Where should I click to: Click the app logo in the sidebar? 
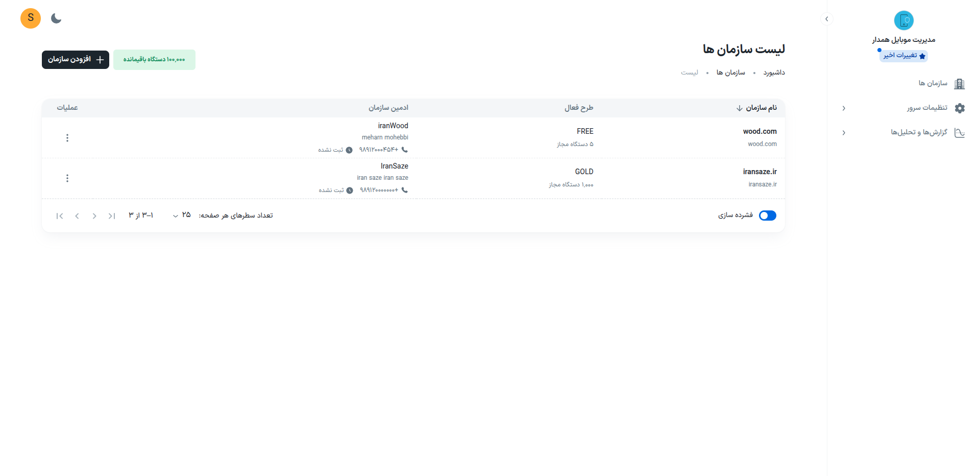coord(903,20)
